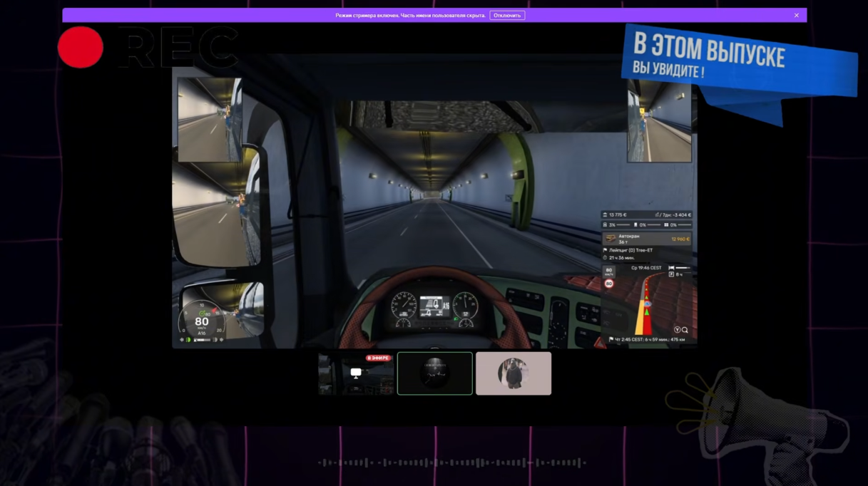Click the ETA line 'Чт 2:45 CEST: 6 ч 59 мин.'

646,339
